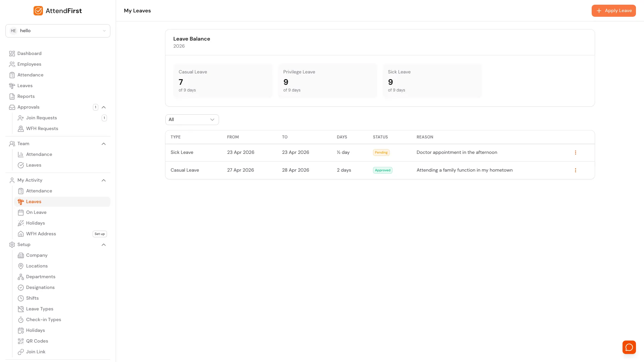This screenshot has height=362, width=644.
Task: Click the Join Requests count badge
Action: click(x=104, y=118)
